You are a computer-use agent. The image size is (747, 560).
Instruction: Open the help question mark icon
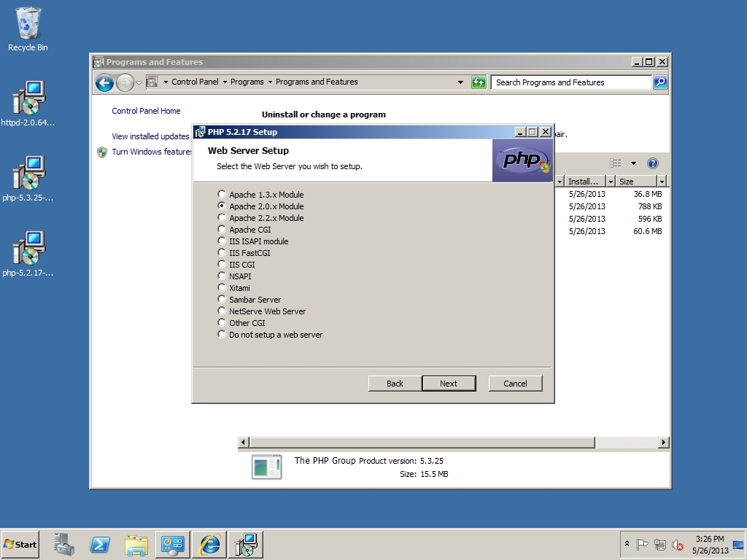click(653, 163)
